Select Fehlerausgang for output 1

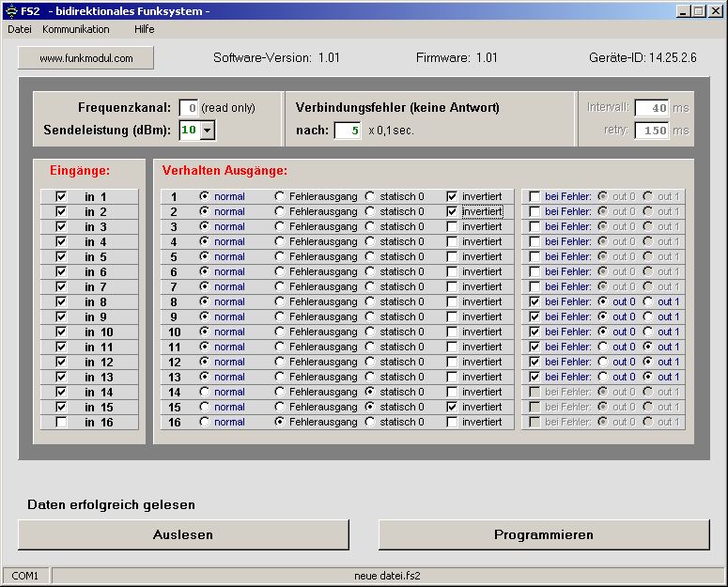coord(280,196)
